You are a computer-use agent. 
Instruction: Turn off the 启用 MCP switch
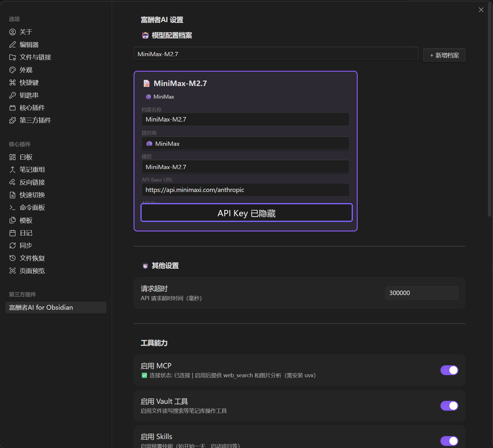(x=449, y=370)
